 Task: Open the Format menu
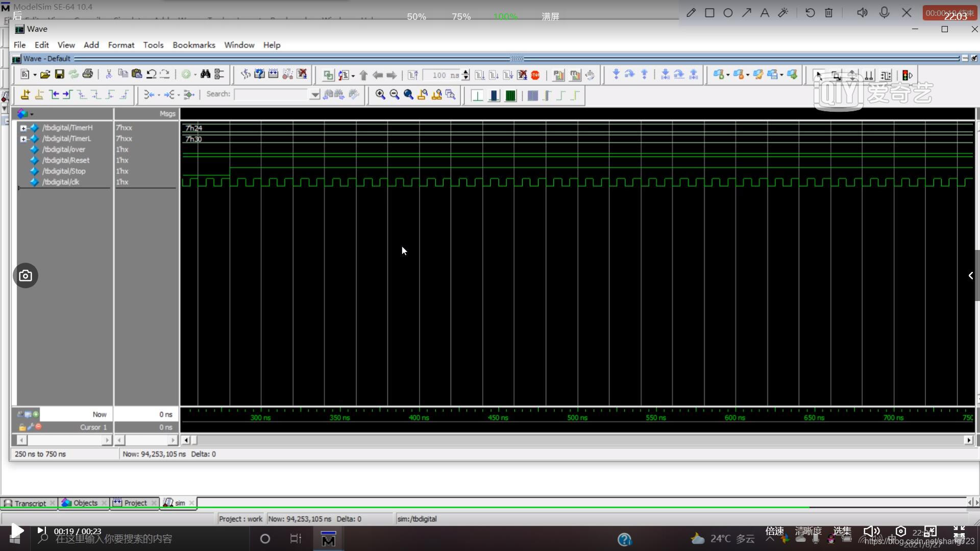[x=121, y=45]
